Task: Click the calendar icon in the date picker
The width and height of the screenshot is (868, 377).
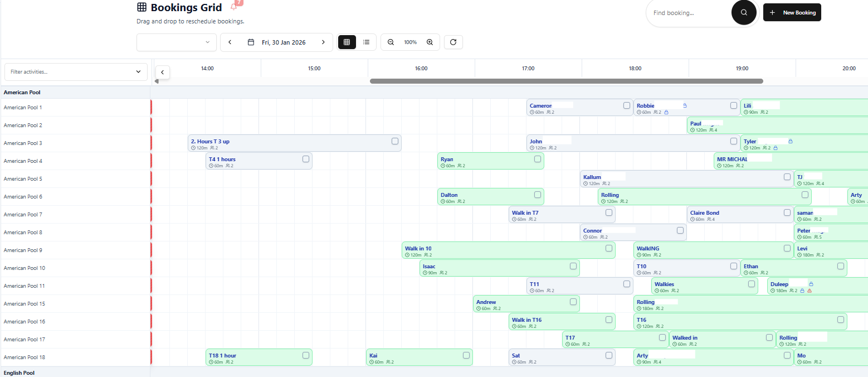Action: 251,42
